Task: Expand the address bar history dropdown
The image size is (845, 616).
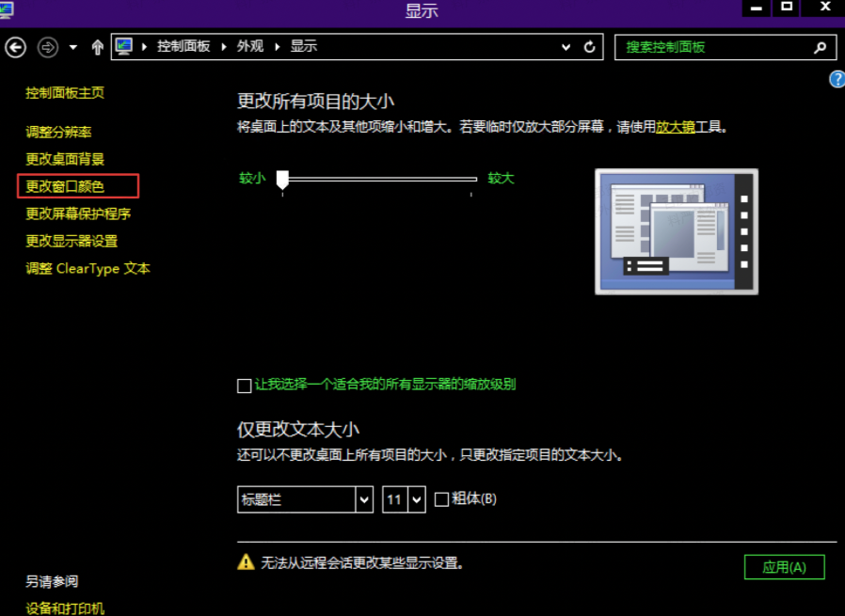Action: [566, 47]
